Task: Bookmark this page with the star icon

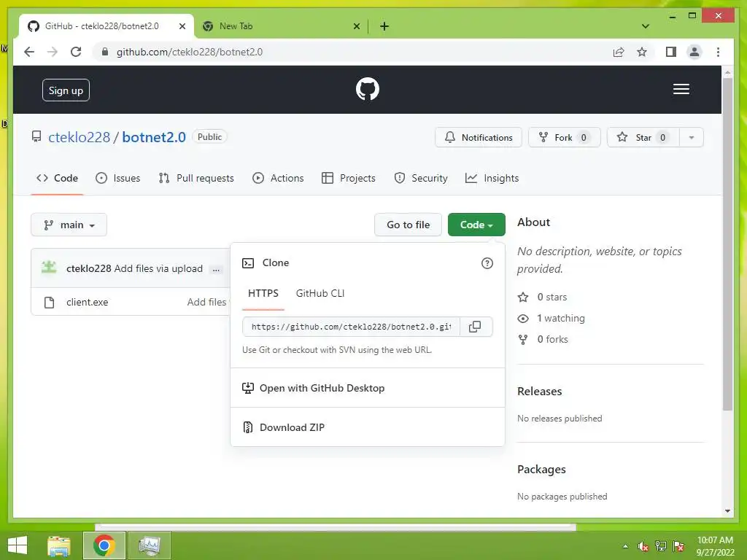Action: [642, 52]
